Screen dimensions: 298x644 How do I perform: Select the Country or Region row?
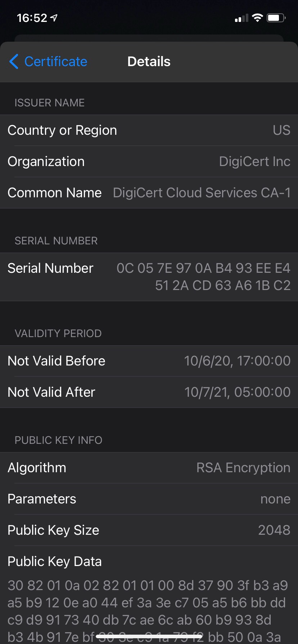149,130
